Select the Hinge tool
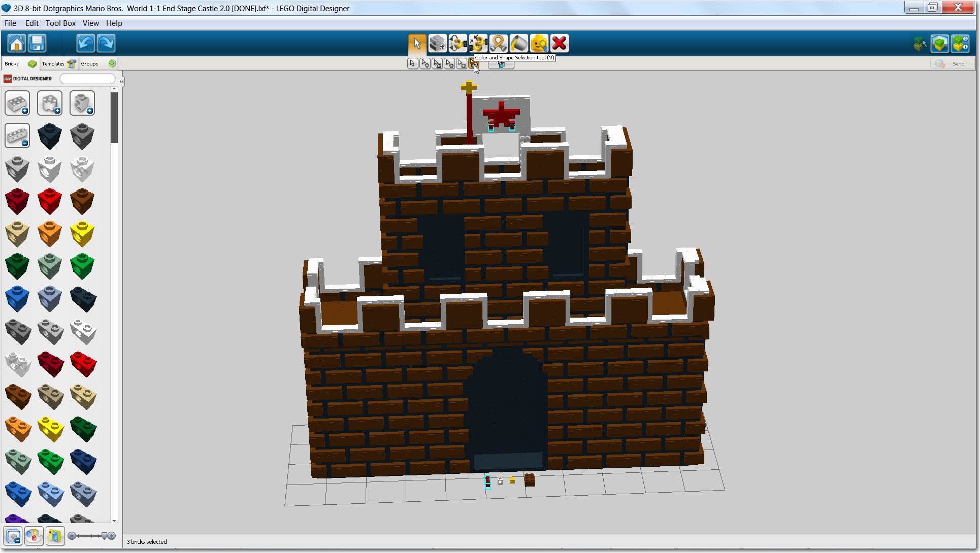The image size is (980, 553). tap(458, 44)
